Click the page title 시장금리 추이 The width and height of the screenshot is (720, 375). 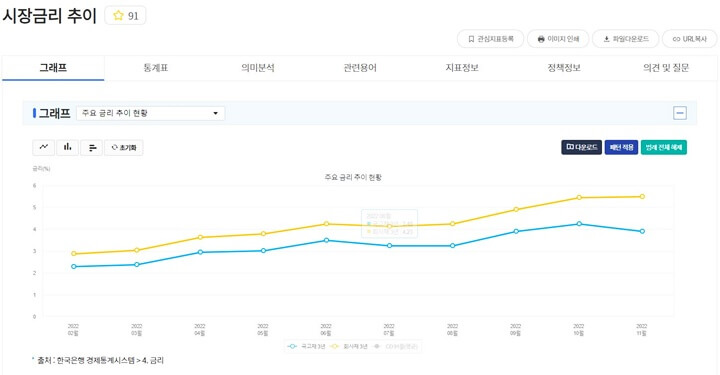click(x=50, y=16)
